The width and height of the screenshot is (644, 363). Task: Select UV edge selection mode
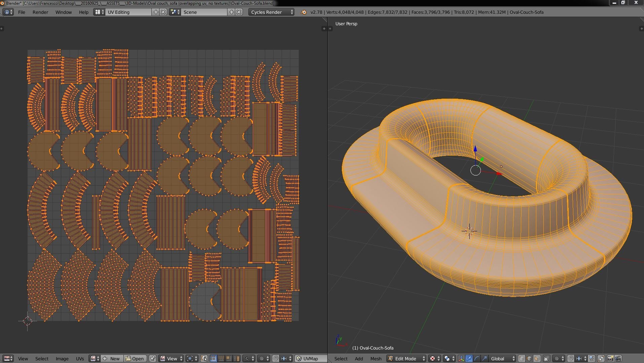(x=221, y=359)
